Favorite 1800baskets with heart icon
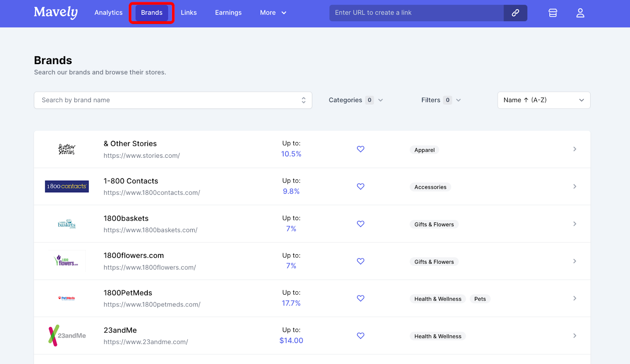Screen dimensions: 630x364 (360, 224)
